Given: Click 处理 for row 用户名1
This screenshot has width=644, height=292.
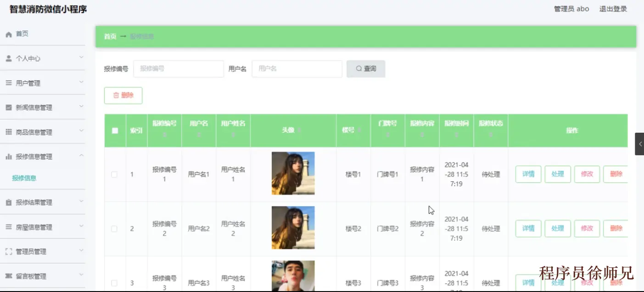Looking at the screenshot, I should (558, 174).
